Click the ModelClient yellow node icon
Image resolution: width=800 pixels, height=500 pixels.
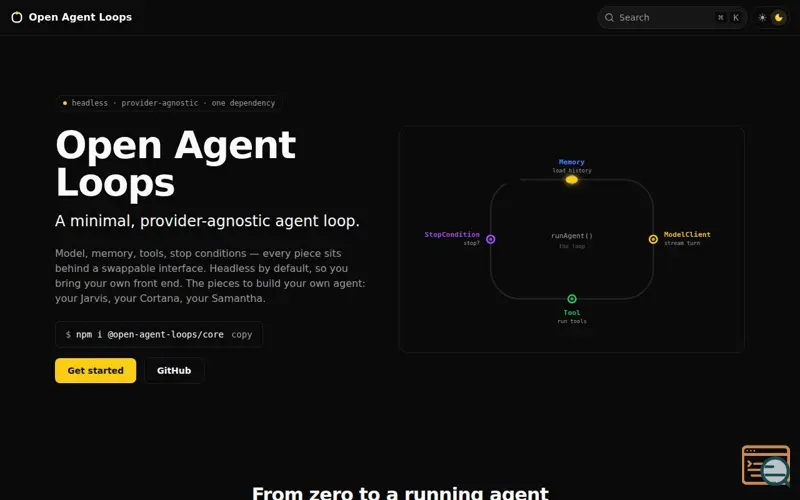[x=653, y=239]
